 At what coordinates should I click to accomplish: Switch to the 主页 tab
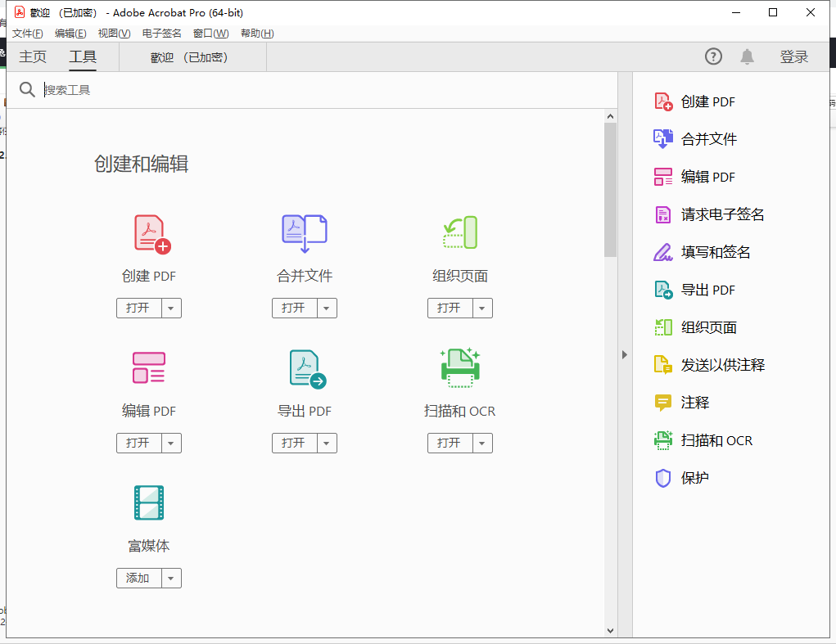[x=33, y=56]
